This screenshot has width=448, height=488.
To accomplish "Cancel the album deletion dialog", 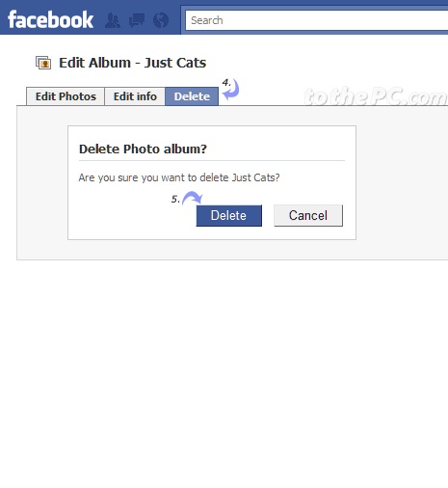I will [x=308, y=215].
